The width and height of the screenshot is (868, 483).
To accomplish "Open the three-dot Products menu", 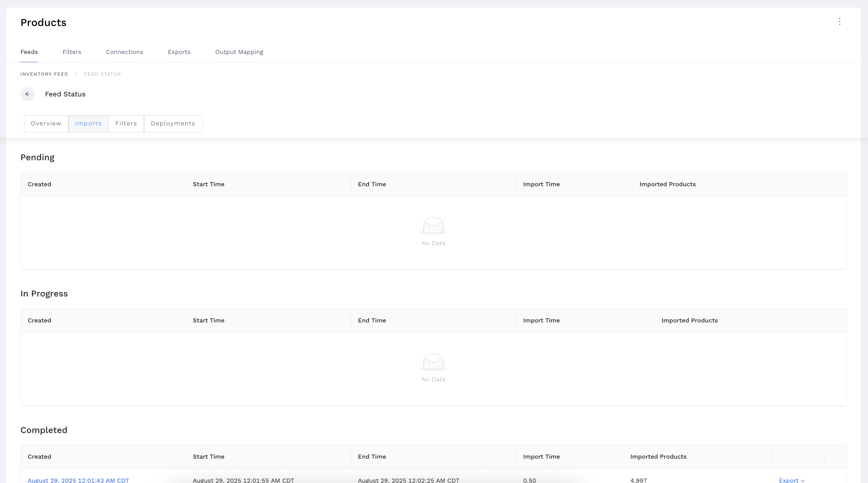I will (x=839, y=22).
